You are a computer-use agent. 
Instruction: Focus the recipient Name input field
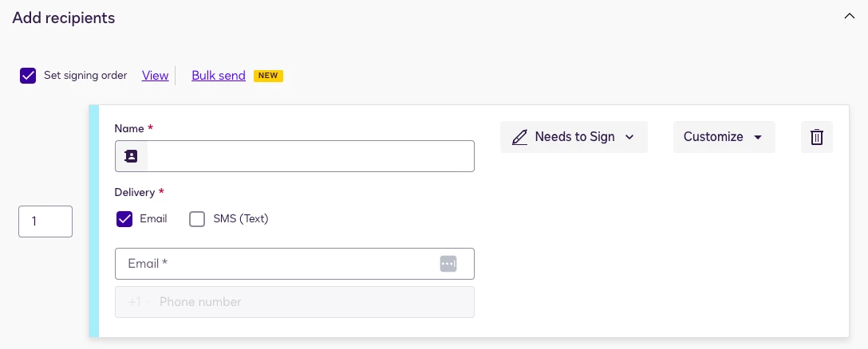click(310, 156)
